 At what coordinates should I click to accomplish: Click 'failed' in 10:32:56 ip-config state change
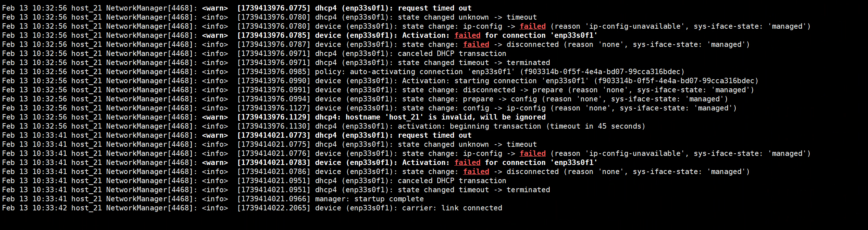533,26
